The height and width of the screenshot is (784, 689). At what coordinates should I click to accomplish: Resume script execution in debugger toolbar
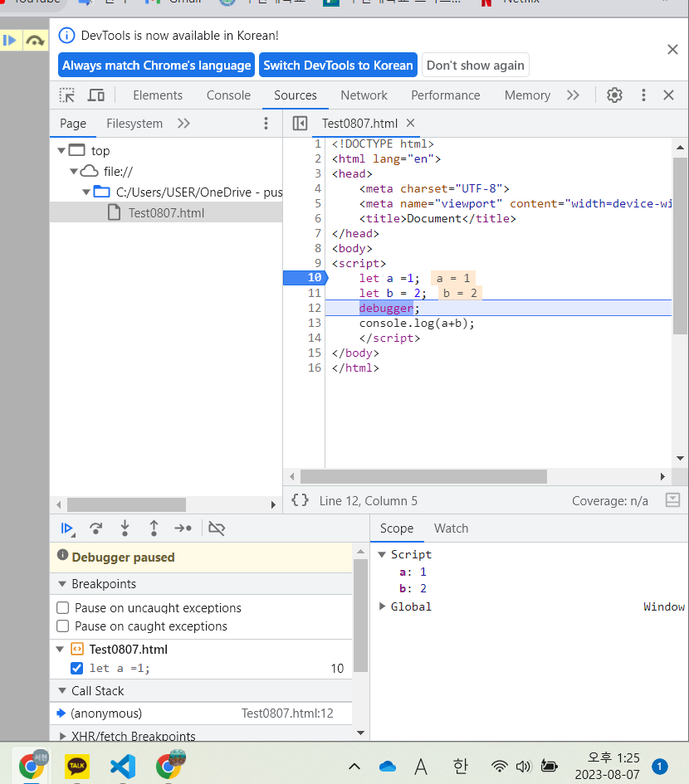coord(67,528)
